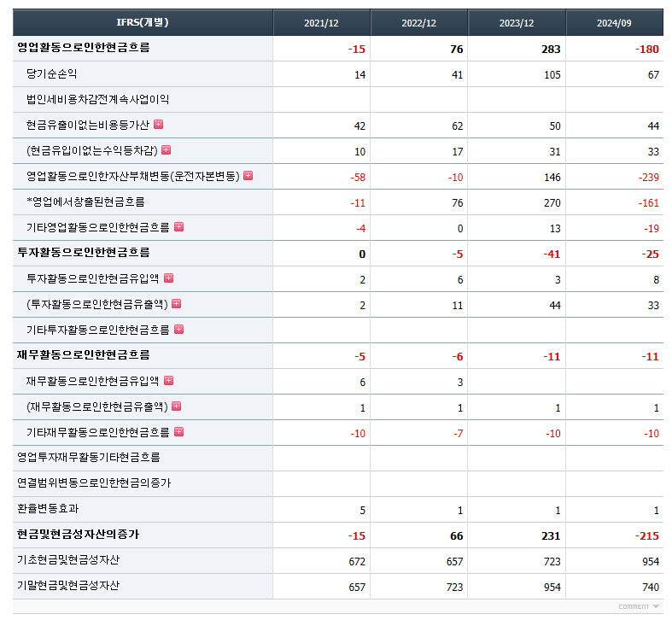This screenshot has width=672, height=620.
Task: Select the 영업활동으로인한현금흐름 row label
Action: point(84,47)
